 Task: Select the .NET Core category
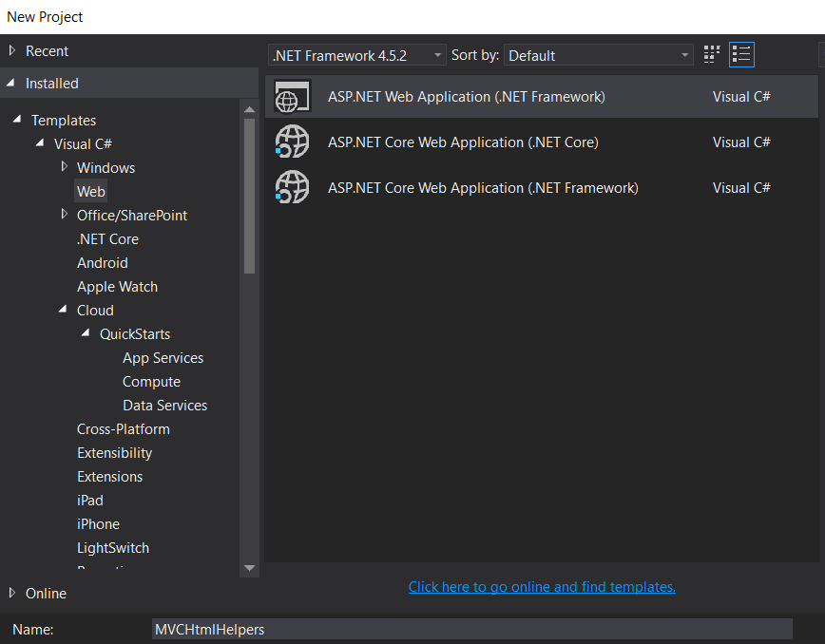pos(107,239)
